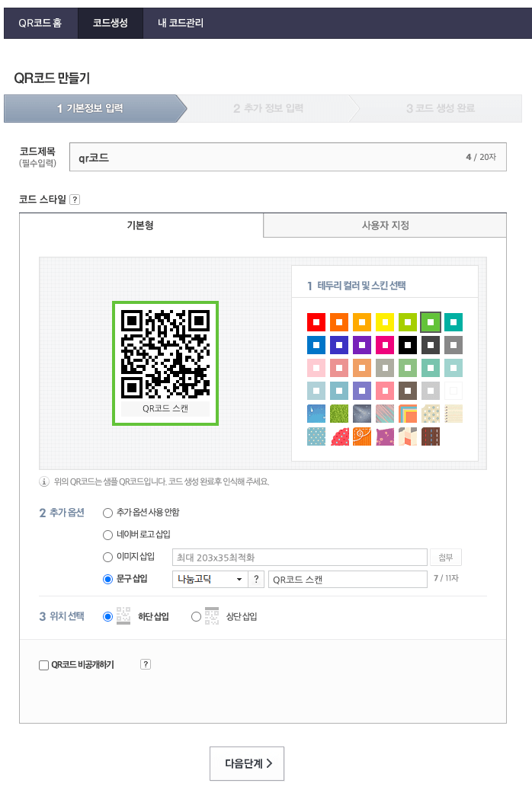Viewport: 532px width, 812px height.
Task: Select the magenta border color
Action: (x=384, y=345)
